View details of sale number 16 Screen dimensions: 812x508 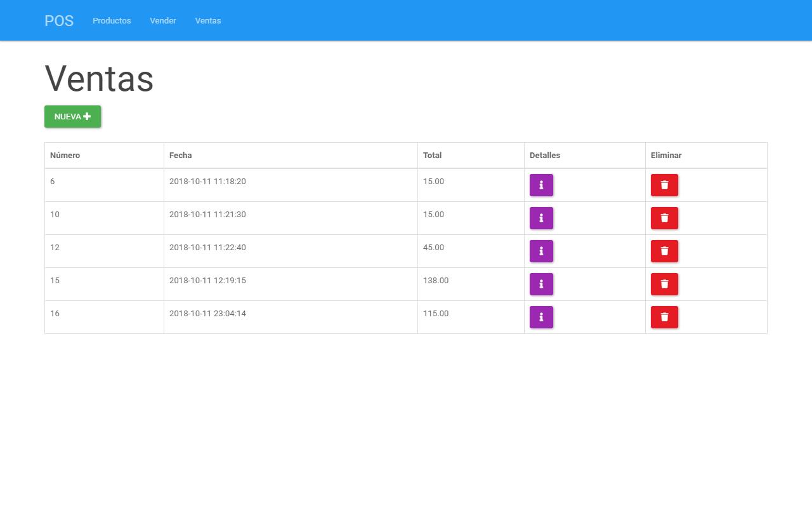[541, 317]
